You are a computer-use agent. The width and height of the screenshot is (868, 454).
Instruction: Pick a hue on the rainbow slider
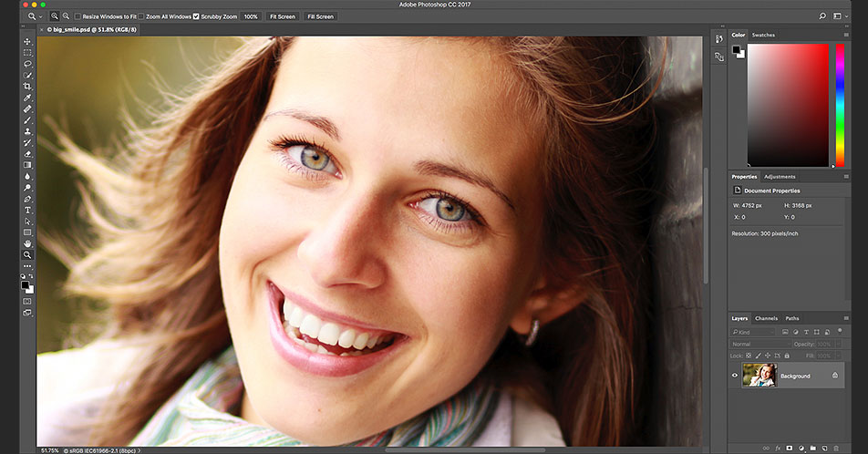click(840, 105)
